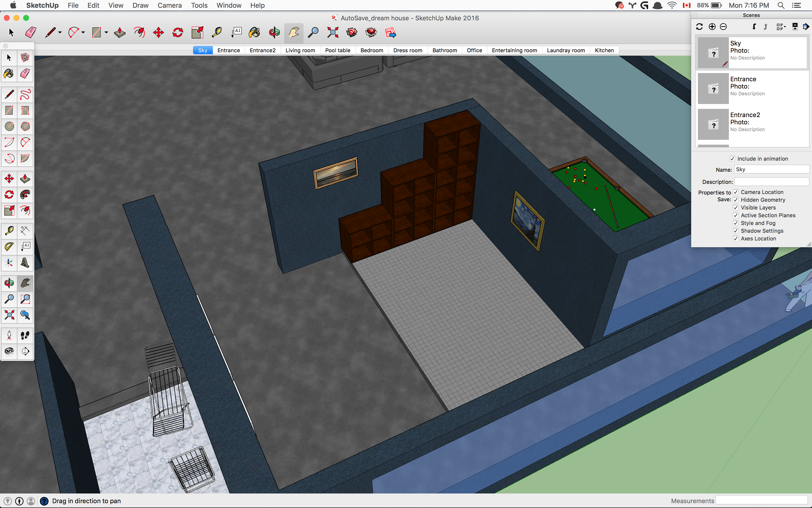Select the Zoom Window tool in left palette
The height and width of the screenshot is (508, 812).
(25, 299)
